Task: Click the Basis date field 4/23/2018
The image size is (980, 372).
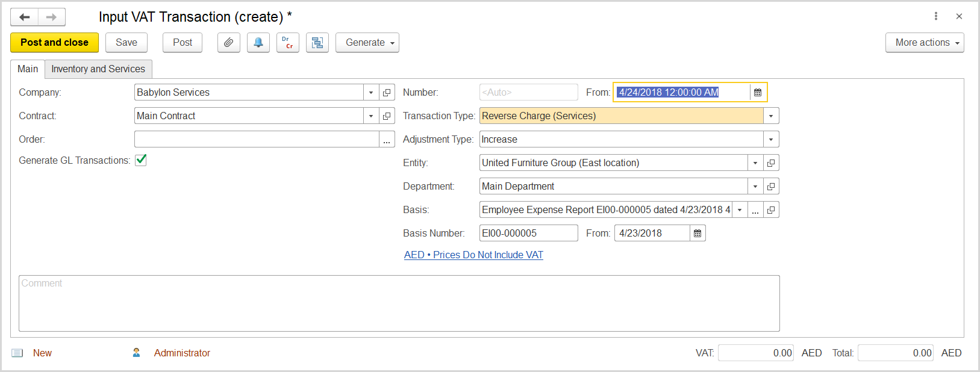Action: [x=652, y=233]
